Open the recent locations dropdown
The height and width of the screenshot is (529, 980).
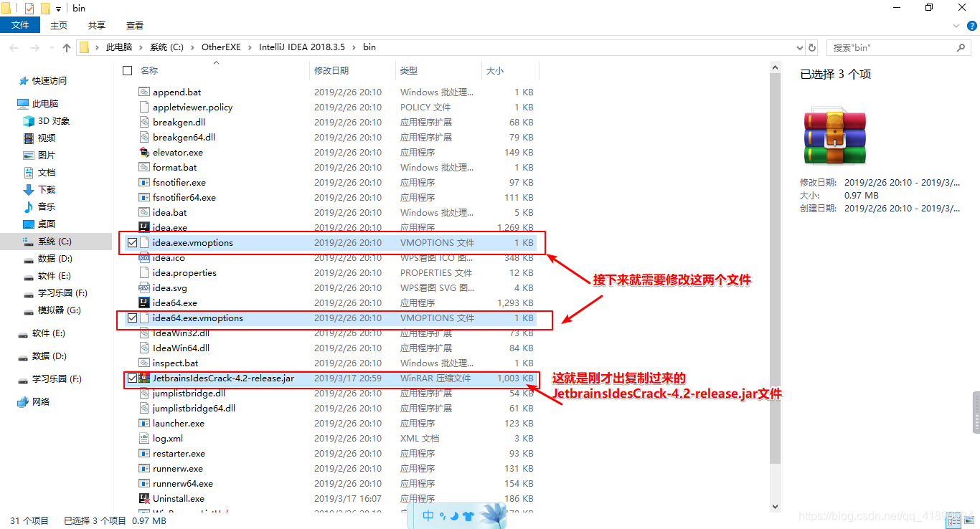click(51, 48)
